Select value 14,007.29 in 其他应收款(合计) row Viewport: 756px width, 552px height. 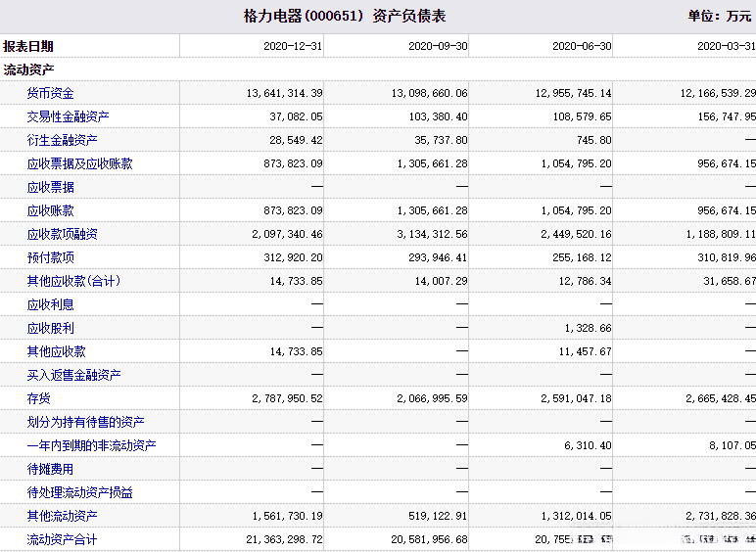[x=441, y=282]
